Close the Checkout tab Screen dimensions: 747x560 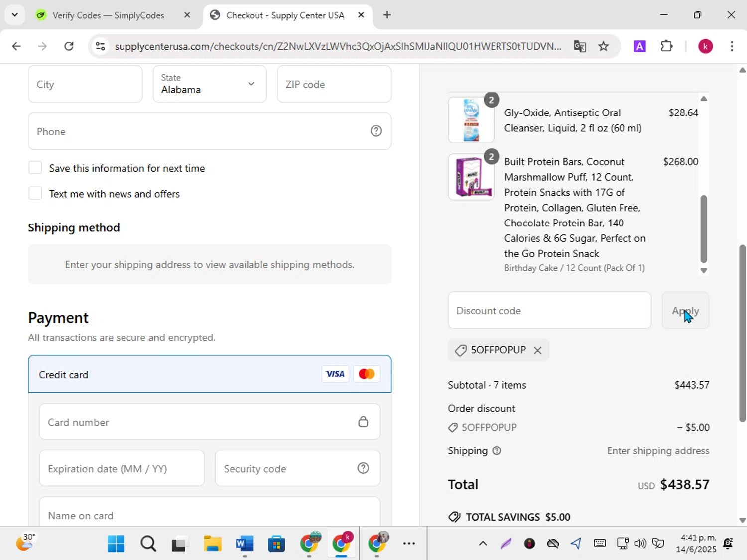pyautogui.click(x=361, y=15)
